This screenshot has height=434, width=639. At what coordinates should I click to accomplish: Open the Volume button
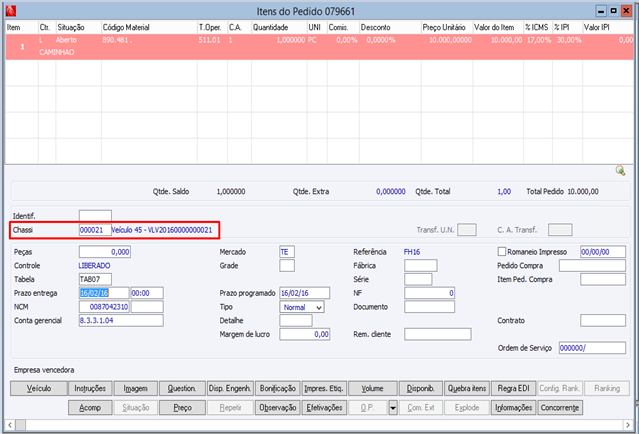pos(372,388)
